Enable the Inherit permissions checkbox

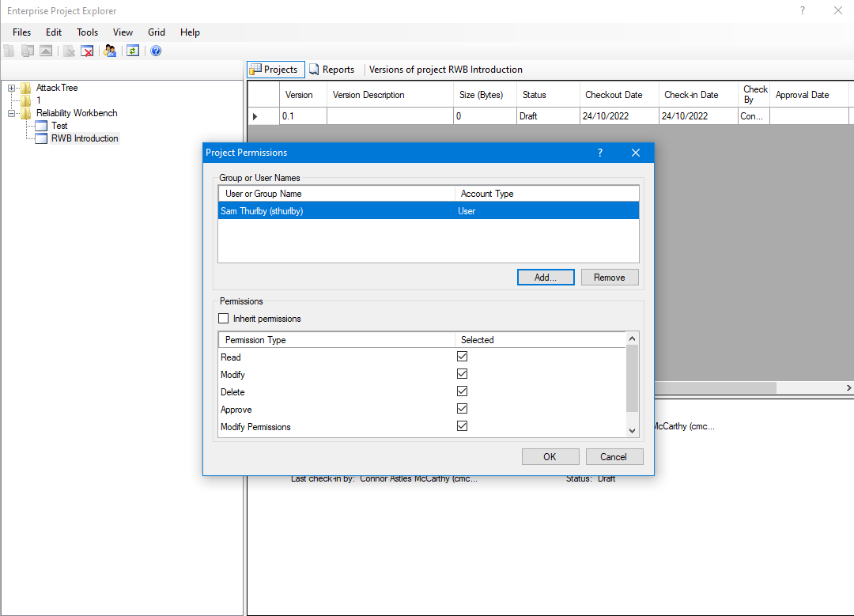point(224,319)
